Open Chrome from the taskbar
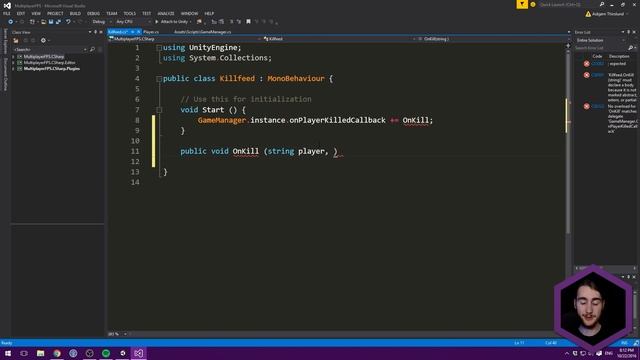640x360 pixels. (x=57, y=353)
